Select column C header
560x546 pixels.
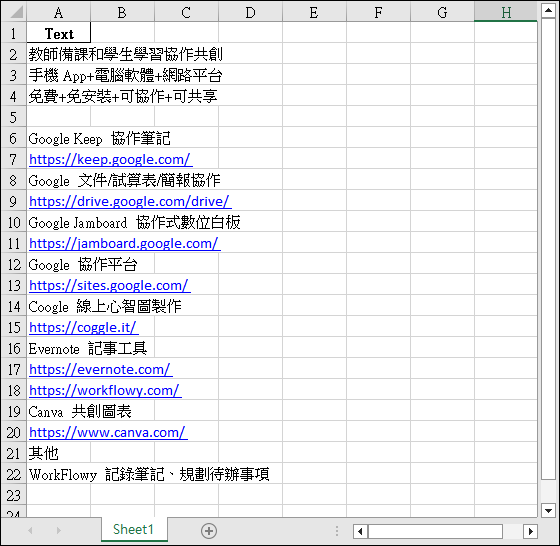click(x=186, y=12)
